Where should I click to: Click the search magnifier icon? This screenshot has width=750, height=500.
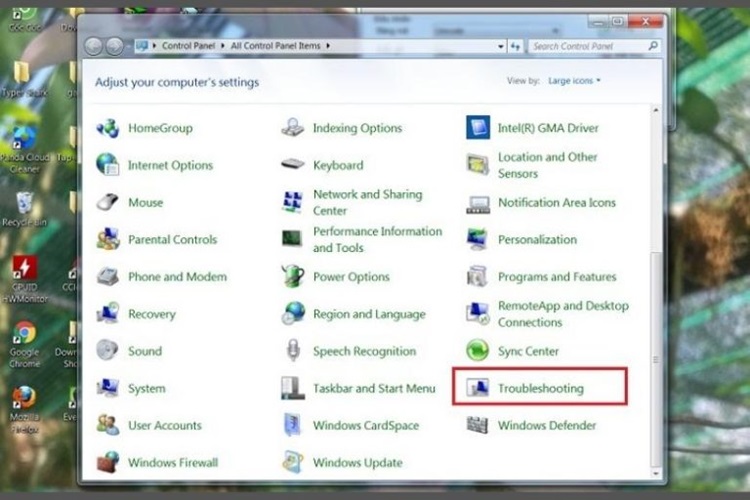(653, 46)
